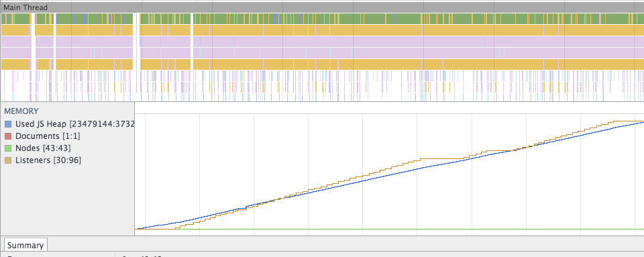Toggle the Documents red checkbox

coord(8,136)
